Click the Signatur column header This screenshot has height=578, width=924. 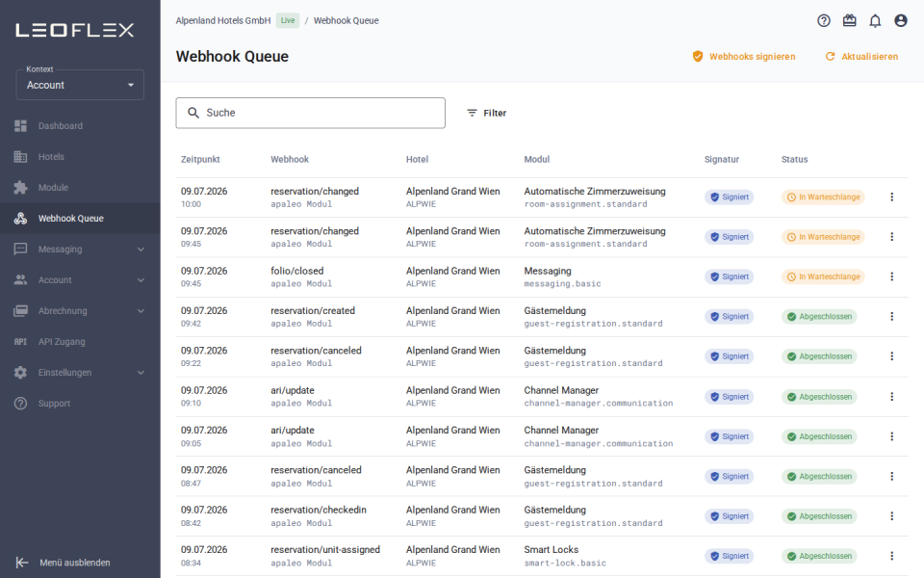point(722,159)
